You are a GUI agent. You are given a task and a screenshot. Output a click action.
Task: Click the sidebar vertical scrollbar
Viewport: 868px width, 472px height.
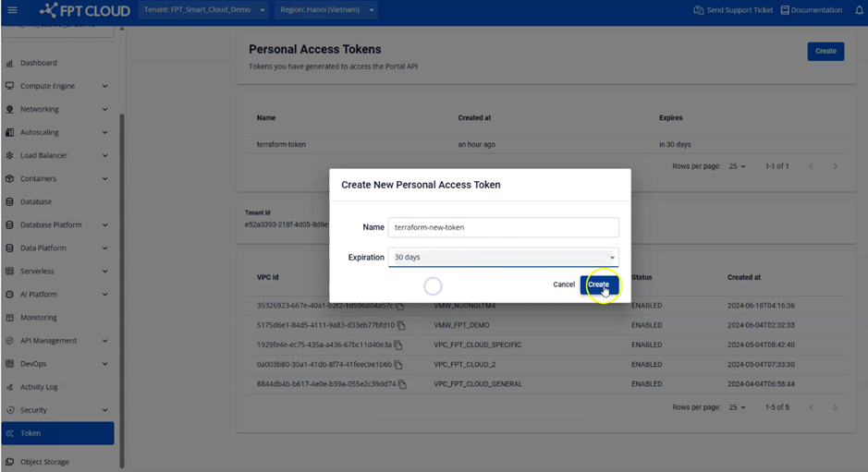tap(121, 277)
